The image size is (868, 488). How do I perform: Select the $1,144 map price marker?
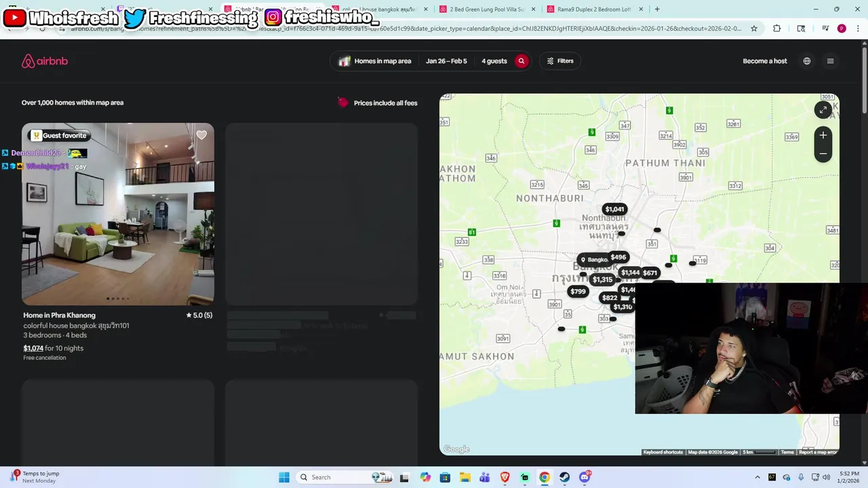(630, 272)
